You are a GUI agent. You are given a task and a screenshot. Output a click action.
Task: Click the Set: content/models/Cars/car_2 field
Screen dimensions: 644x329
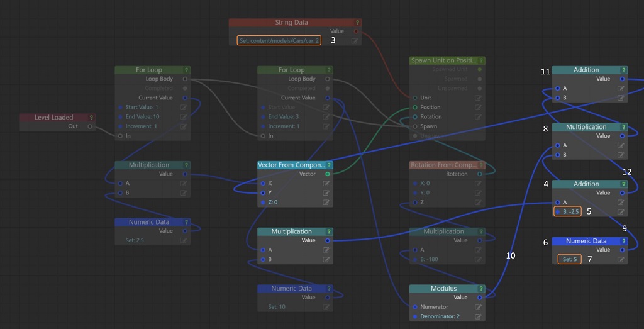(279, 40)
